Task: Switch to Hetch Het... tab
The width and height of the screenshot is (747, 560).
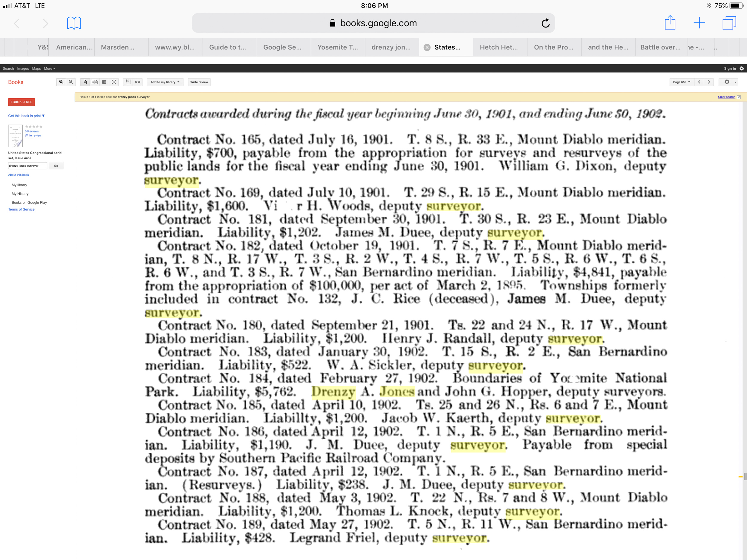Action: pyautogui.click(x=500, y=47)
